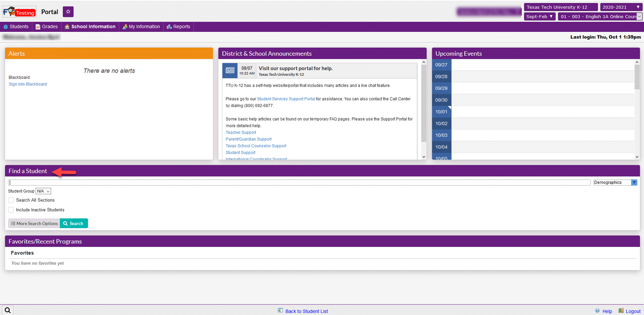Click the announcements scrollbar down arrow
Image resolution: width=644 pixels, height=315 pixels.
pos(423,157)
